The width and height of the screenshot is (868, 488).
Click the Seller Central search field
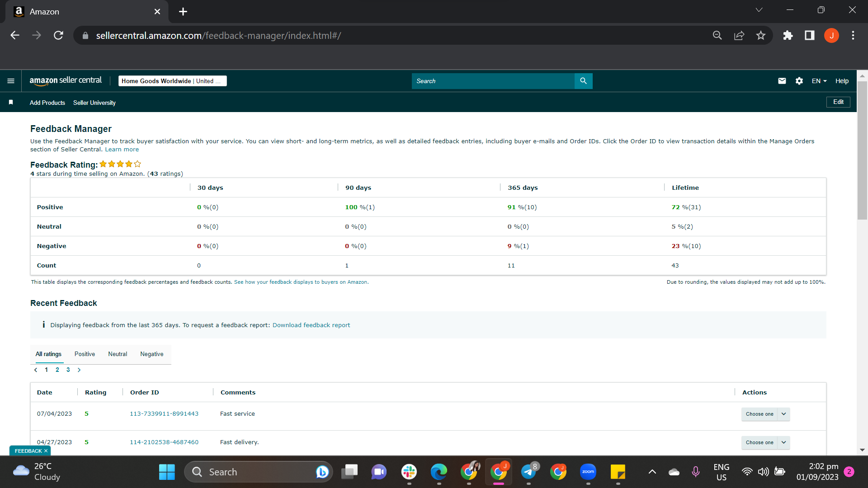click(x=493, y=81)
